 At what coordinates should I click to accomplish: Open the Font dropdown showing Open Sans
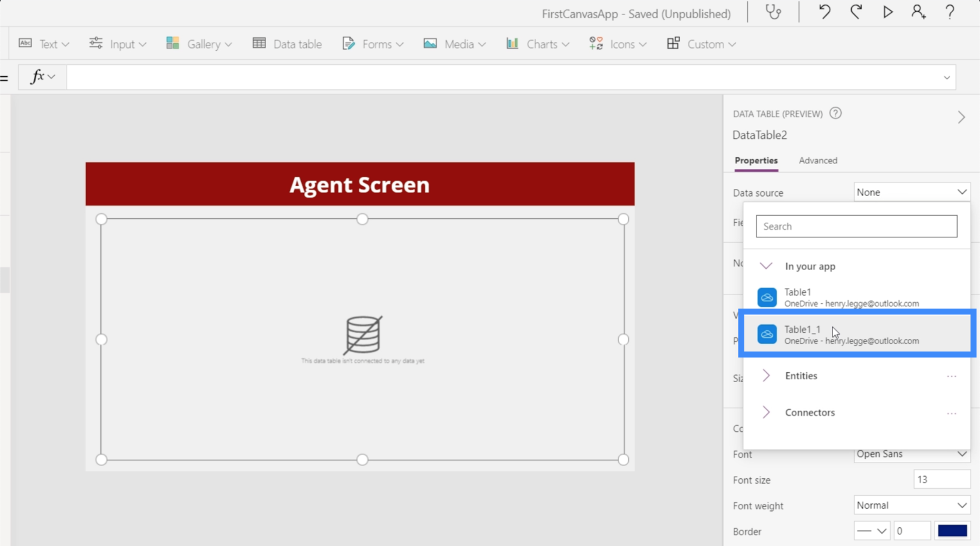point(912,454)
